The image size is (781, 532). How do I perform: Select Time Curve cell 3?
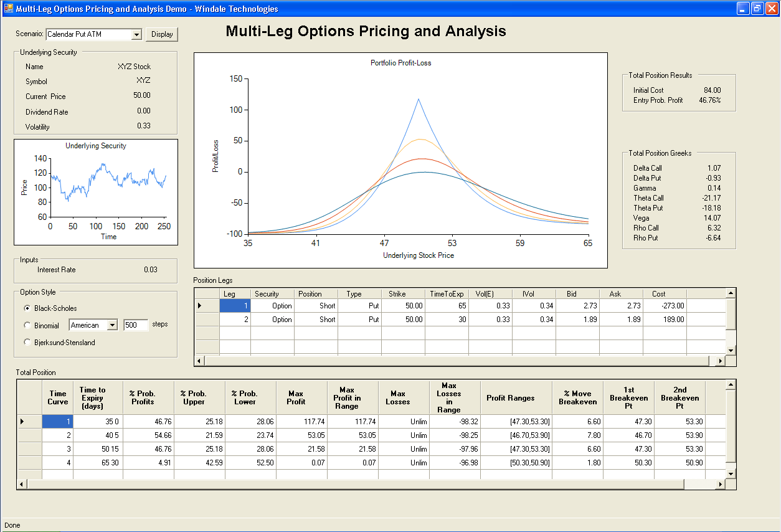pyautogui.click(x=58, y=449)
